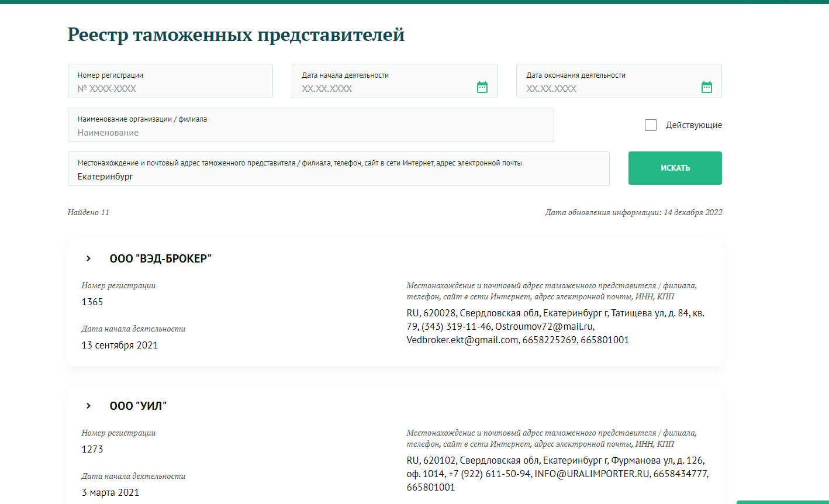Screen dimensions: 829x504
Task: Click the Найдено 11 results count
Action: [88, 212]
